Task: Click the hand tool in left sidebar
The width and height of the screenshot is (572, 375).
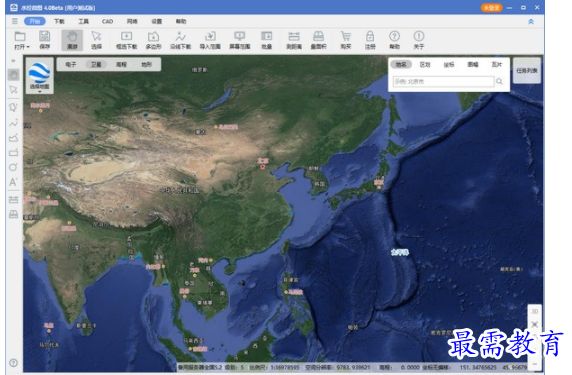Action: click(x=13, y=75)
